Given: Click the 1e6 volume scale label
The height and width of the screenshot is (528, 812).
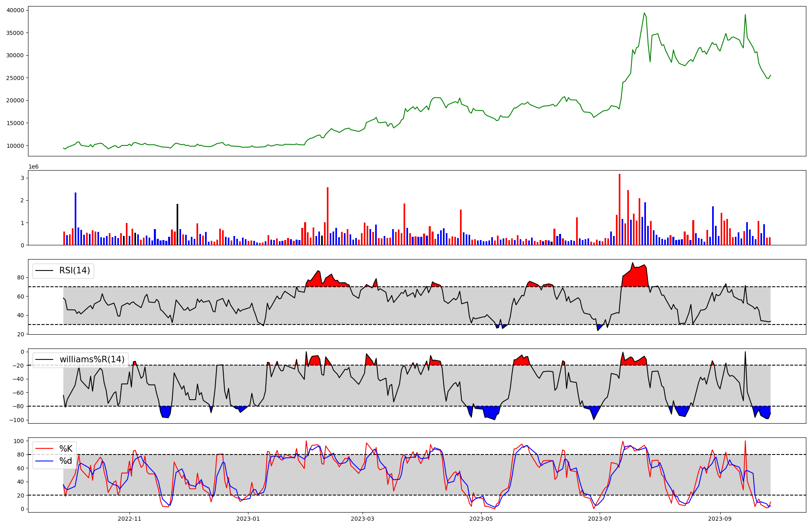Looking at the screenshot, I should (x=33, y=167).
